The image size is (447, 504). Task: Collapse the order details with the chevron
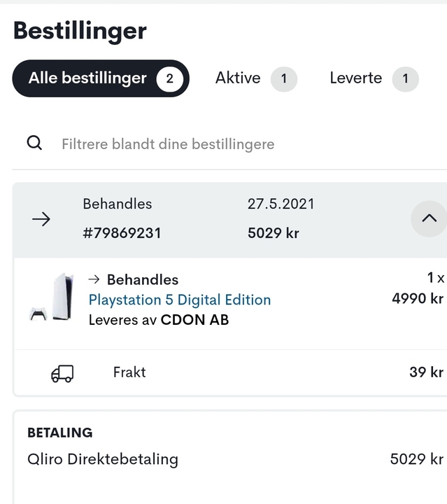(429, 218)
